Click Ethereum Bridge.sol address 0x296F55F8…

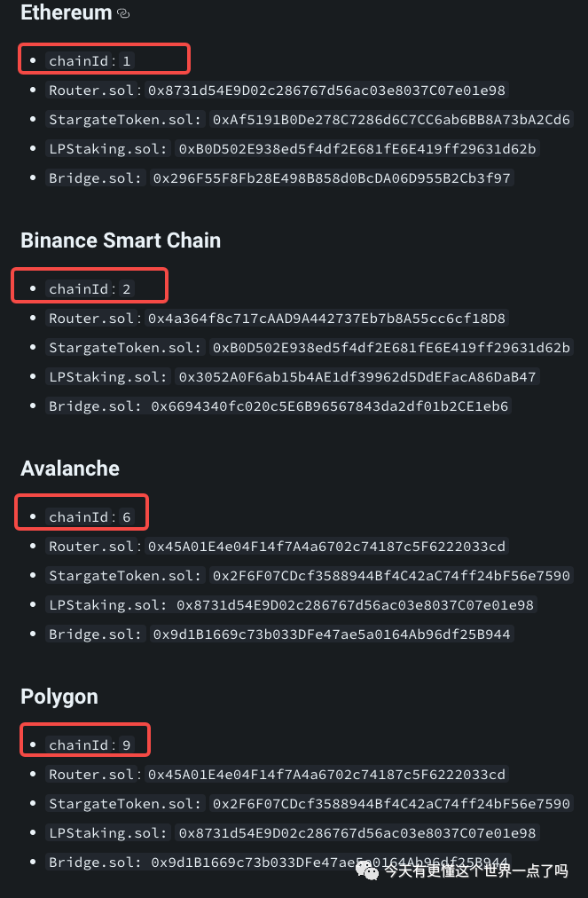pyautogui.click(x=332, y=177)
